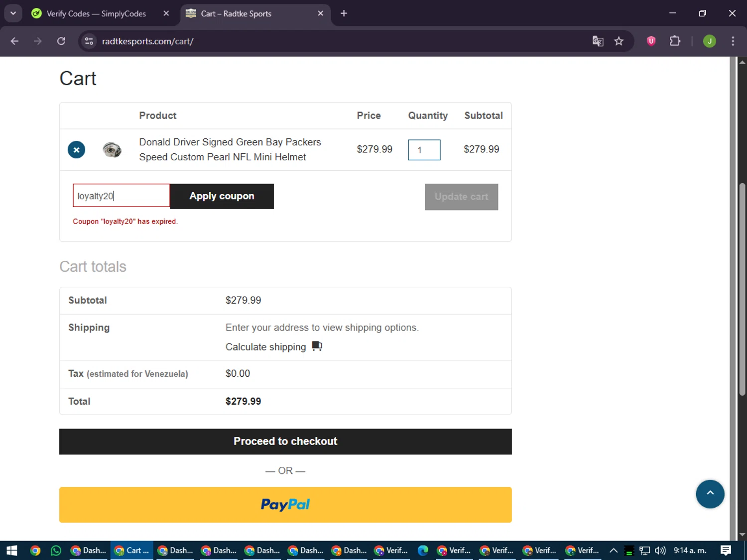The image size is (747, 560).
Task: Expand the tab search dropdown
Action: [13, 13]
